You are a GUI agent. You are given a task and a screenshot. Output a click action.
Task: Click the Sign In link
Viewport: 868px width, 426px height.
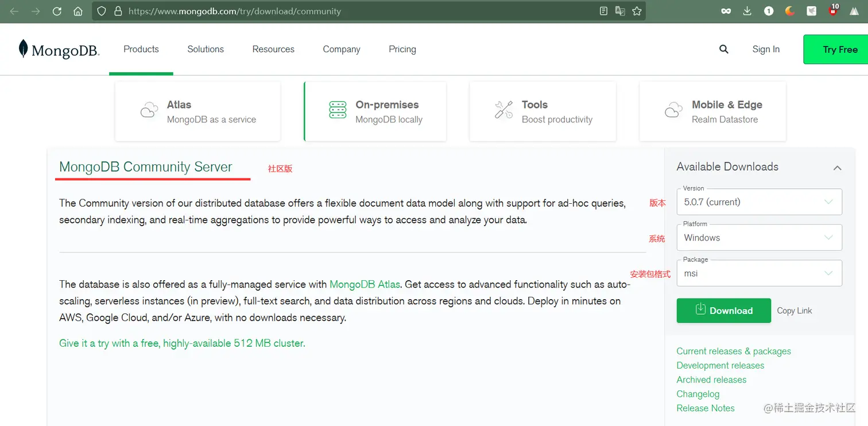pyautogui.click(x=766, y=49)
